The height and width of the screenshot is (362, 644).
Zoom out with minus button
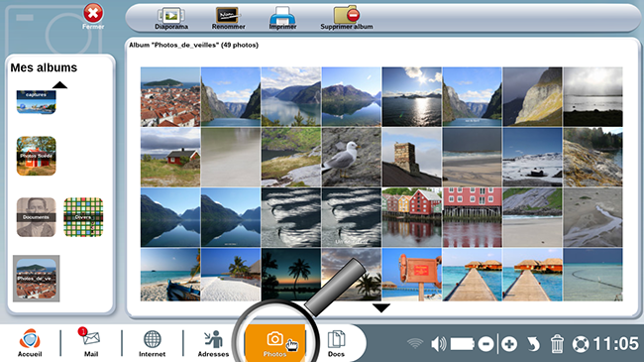[x=485, y=344]
